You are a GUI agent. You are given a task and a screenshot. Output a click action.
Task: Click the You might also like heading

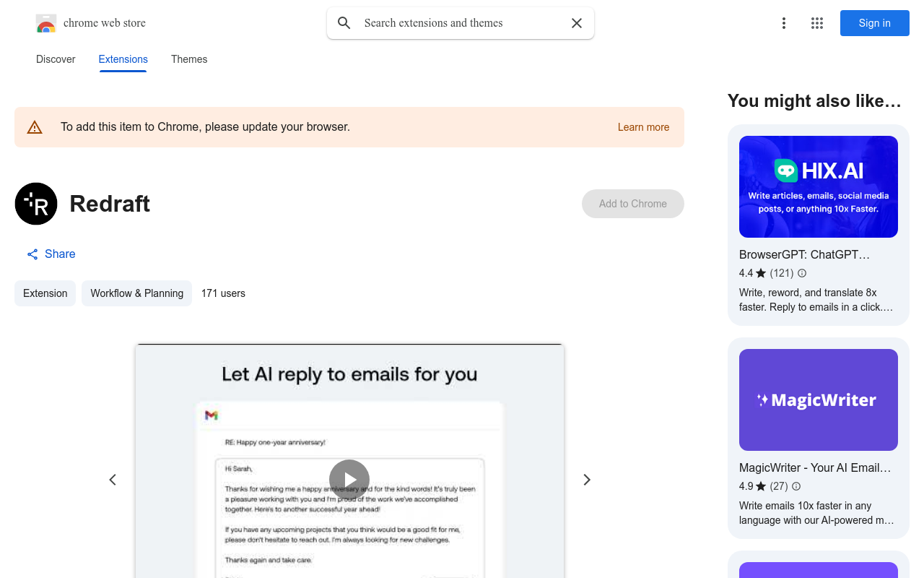click(814, 101)
